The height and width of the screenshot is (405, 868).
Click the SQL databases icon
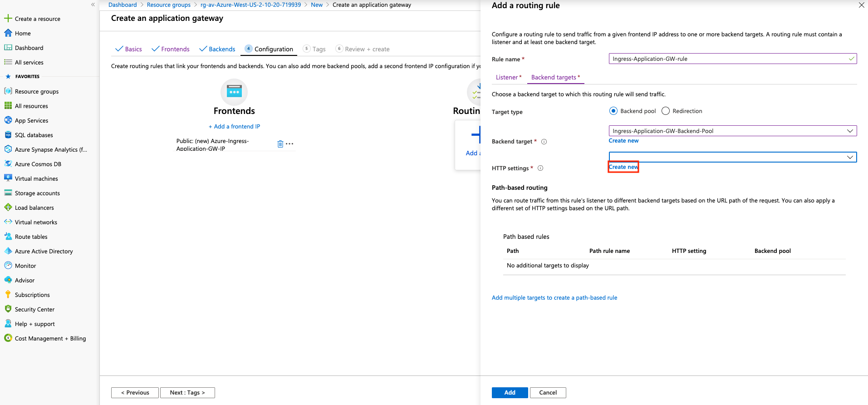coord(8,135)
